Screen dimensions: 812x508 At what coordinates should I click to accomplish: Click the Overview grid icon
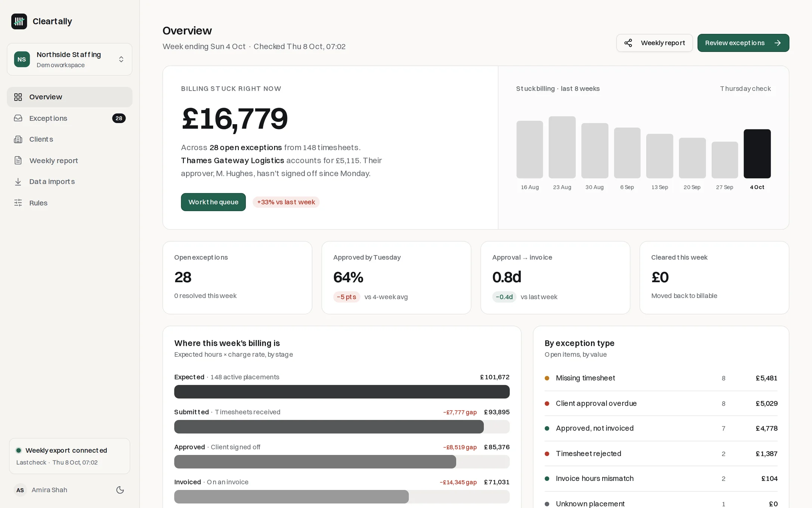click(x=18, y=97)
